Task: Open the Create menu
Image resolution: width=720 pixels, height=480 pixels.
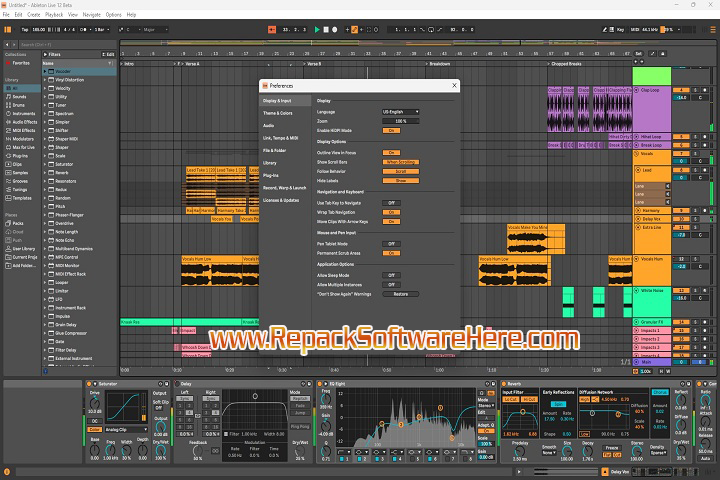Action: [34, 15]
